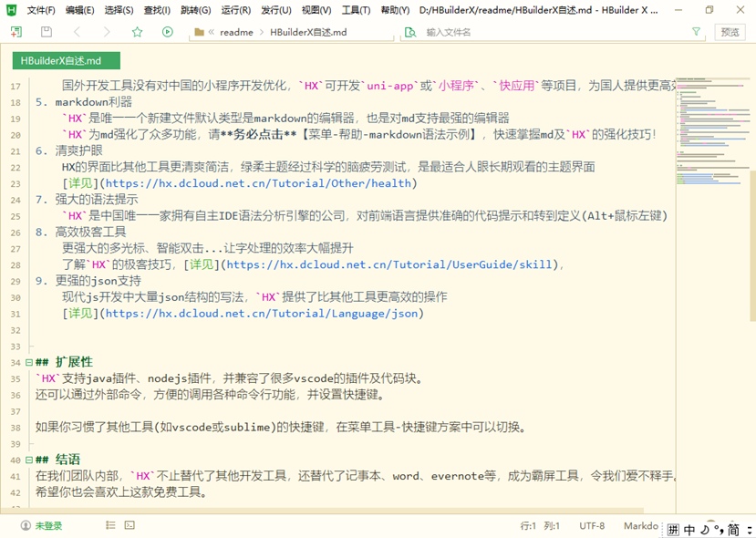The height and width of the screenshot is (538, 756).
Task: Click the green filter funnel icon
Action: click(x=696, y=32)
